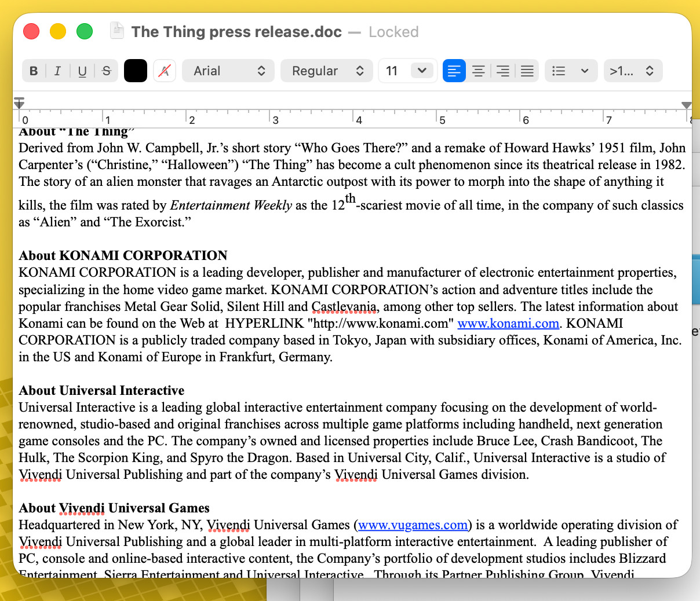Align text left
This screenshot has width=700, height=601.
click(x=454, y=71)
